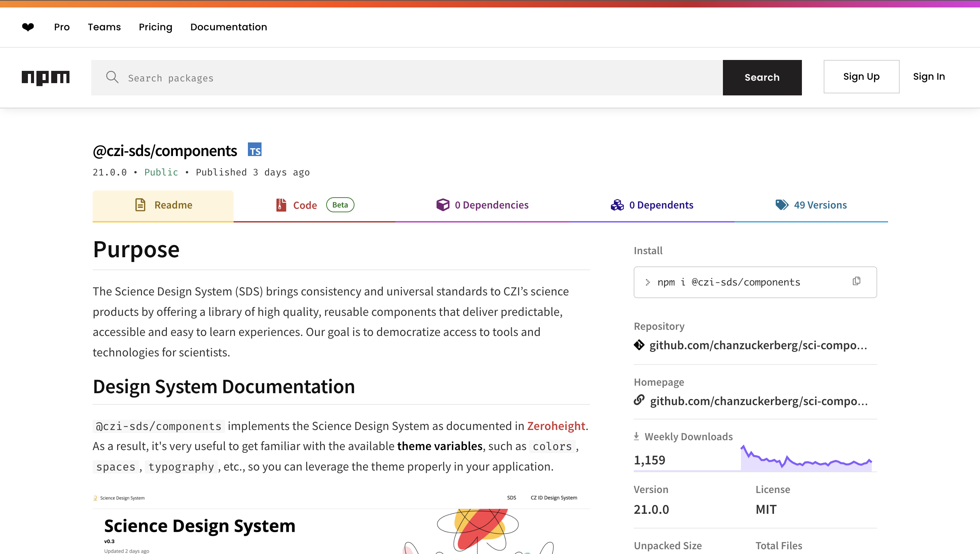The width and height of the screenshot is (980, 554).
Task: Click the Design System Documentation heading
Action: (224, 386)
